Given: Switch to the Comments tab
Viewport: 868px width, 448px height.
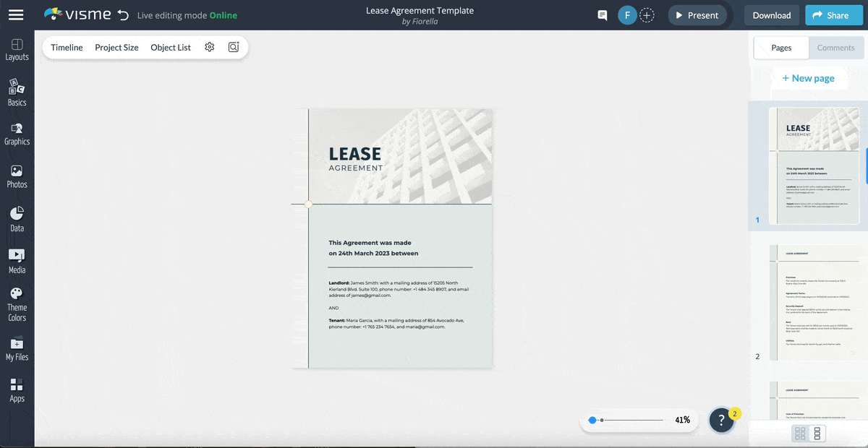Looking at the screenshot, I should [x=835, y=47].
